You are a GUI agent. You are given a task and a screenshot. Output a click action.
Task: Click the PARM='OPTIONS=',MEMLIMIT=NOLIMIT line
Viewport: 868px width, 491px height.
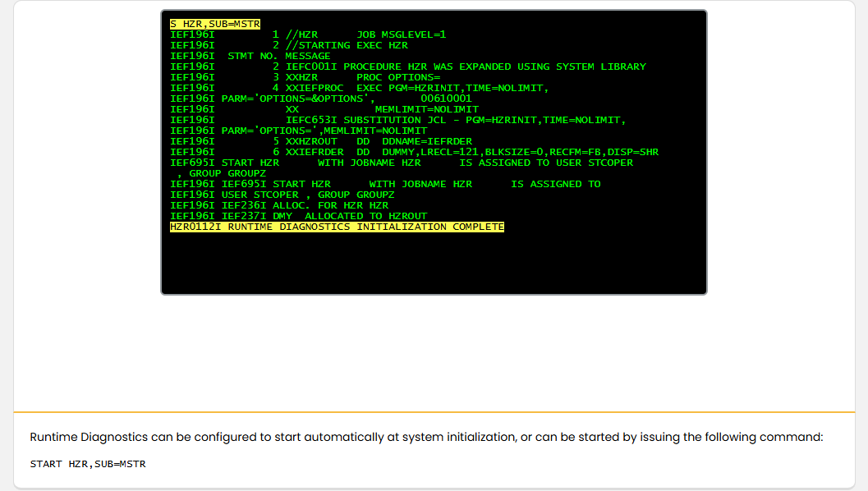point(299,131)
